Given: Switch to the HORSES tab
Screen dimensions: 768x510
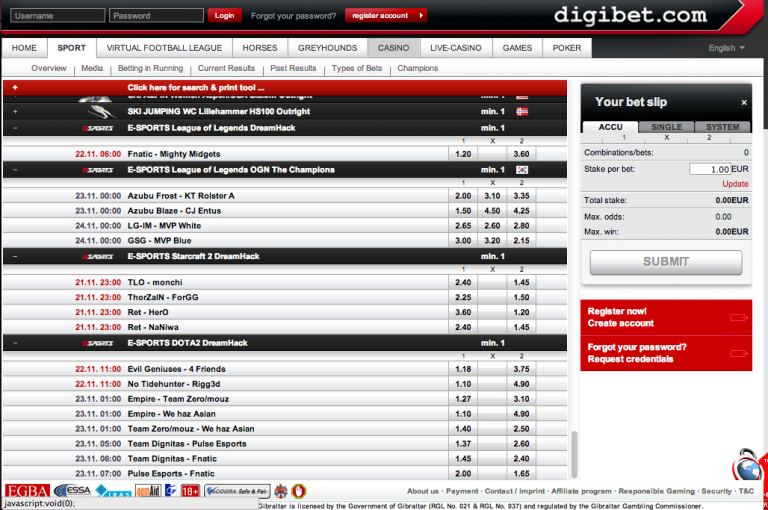Looking at the screenshot, I should [260, 48].
